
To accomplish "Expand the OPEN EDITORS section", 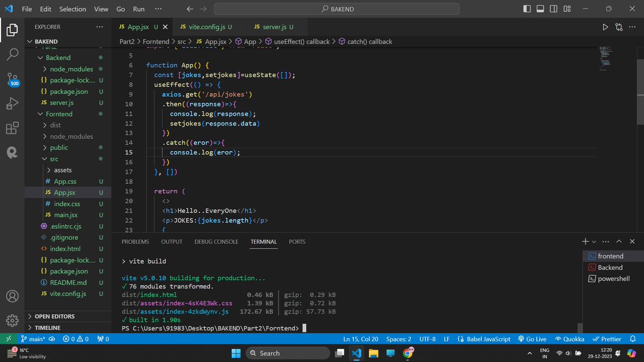I will pyautogui.click(x=68, y=316).
